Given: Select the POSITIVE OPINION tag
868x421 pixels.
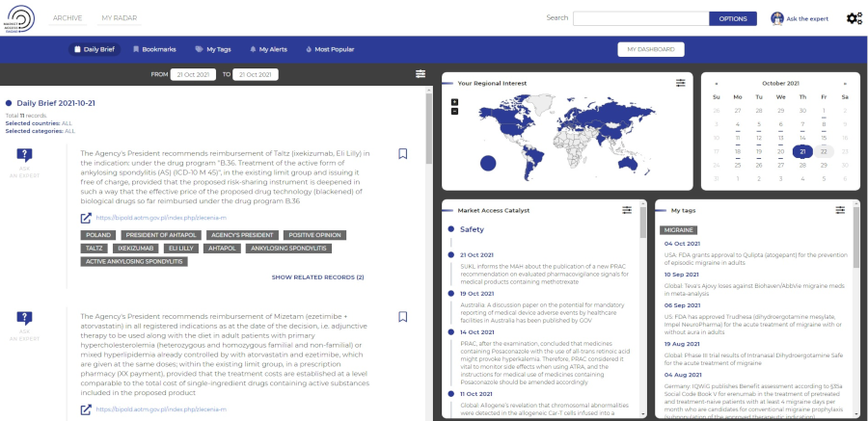Looking at the screenshot, I should pyautogui.click(x=315, y=235).
